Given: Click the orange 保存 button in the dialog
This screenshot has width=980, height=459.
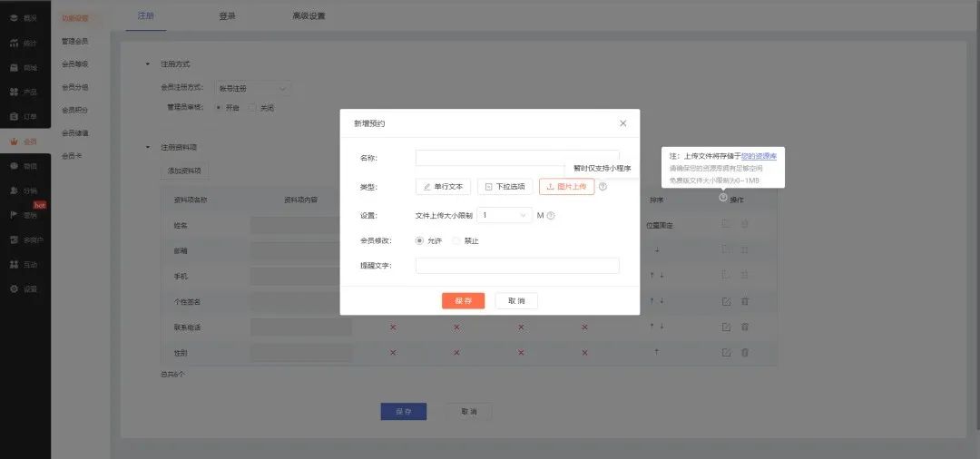Looking at the screenshot, I should [x=463, y=301].
